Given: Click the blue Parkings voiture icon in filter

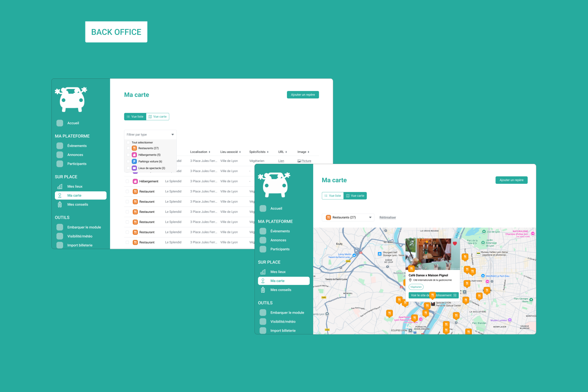Looking at the screenshot, I should point(134,162).
